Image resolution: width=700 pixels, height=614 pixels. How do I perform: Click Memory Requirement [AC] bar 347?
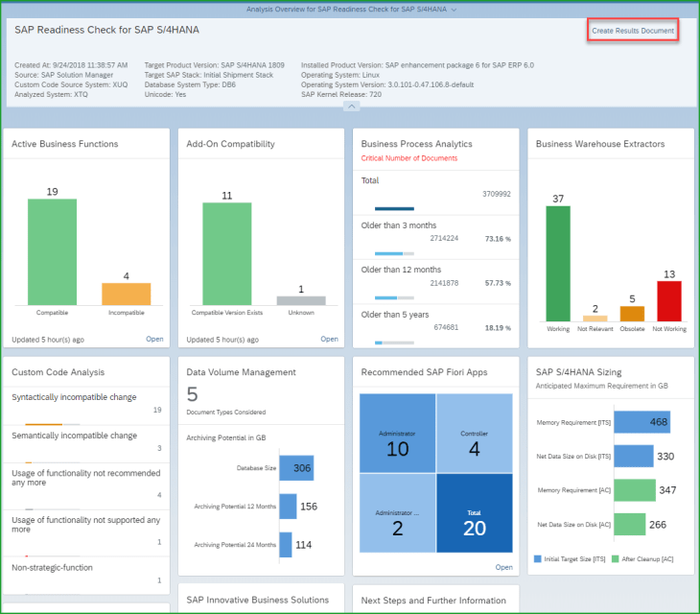coord(635,490)
